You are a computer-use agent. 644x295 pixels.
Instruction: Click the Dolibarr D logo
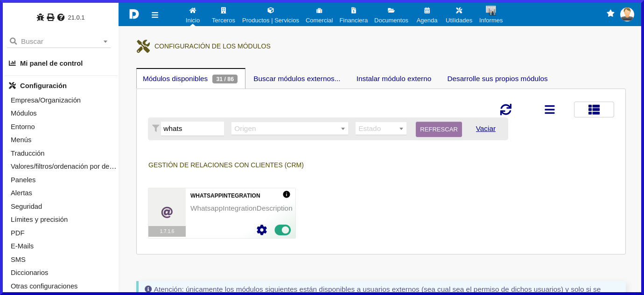(134, 14)
